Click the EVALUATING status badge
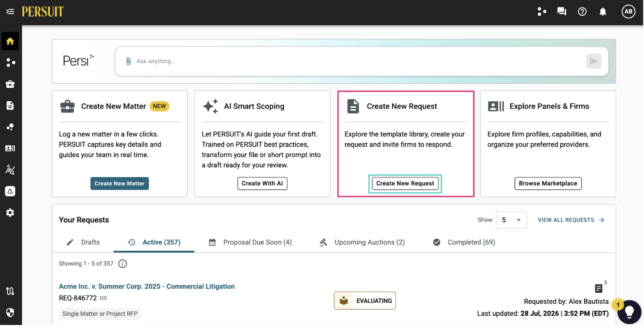The image size is (644, 328). pos(365,301)
